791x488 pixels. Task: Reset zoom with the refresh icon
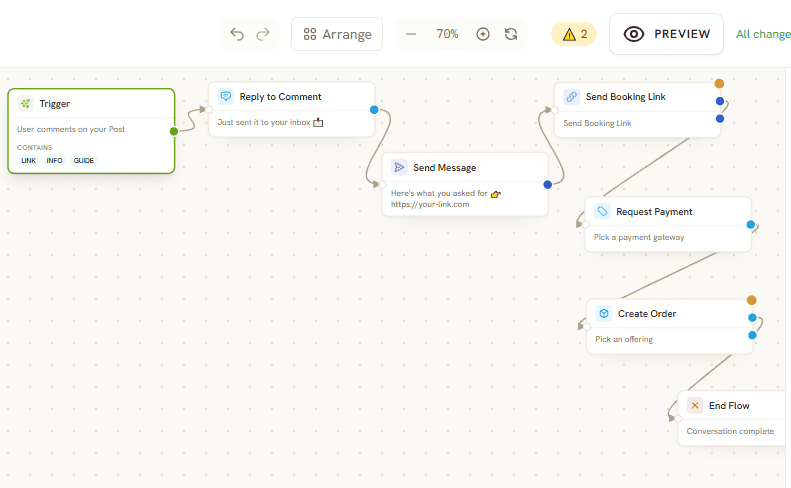[511, 34]
